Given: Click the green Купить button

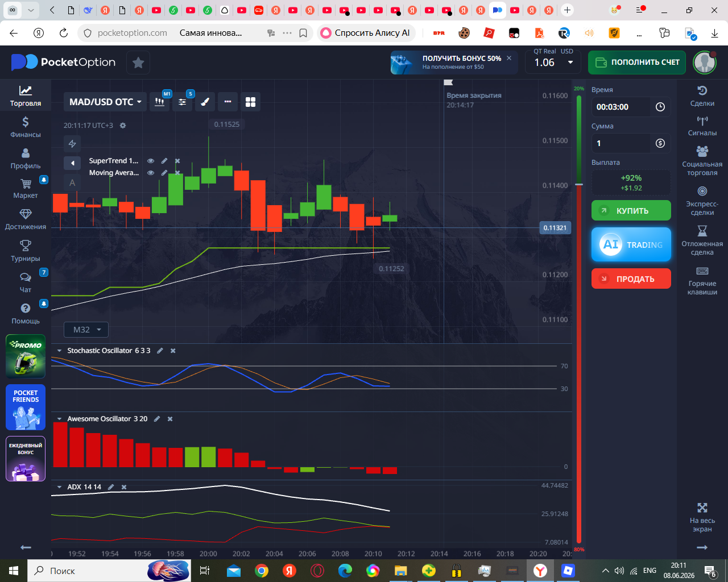Looking at the screenshot, I should pyautogui.click(x=631, y=210).
